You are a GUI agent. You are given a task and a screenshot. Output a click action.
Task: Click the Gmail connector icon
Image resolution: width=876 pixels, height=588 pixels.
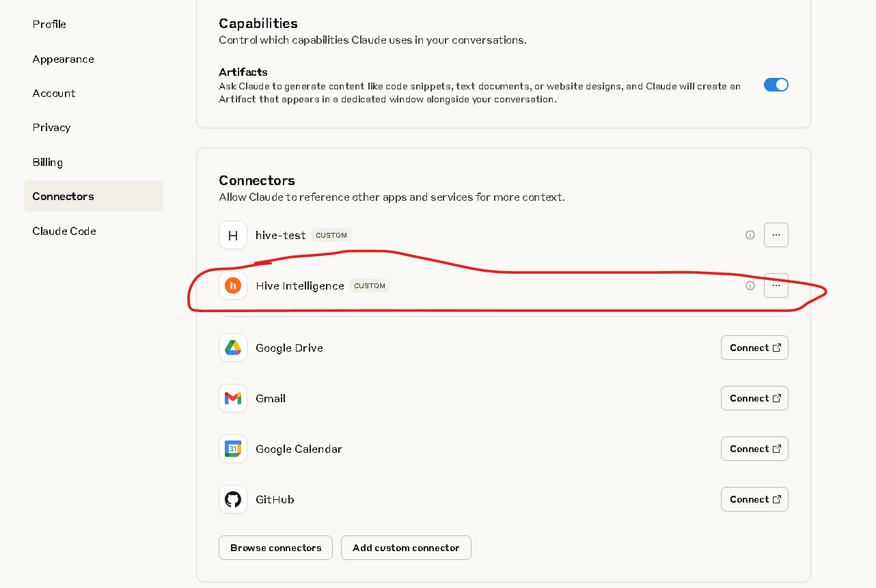click(x=233, y=398)
